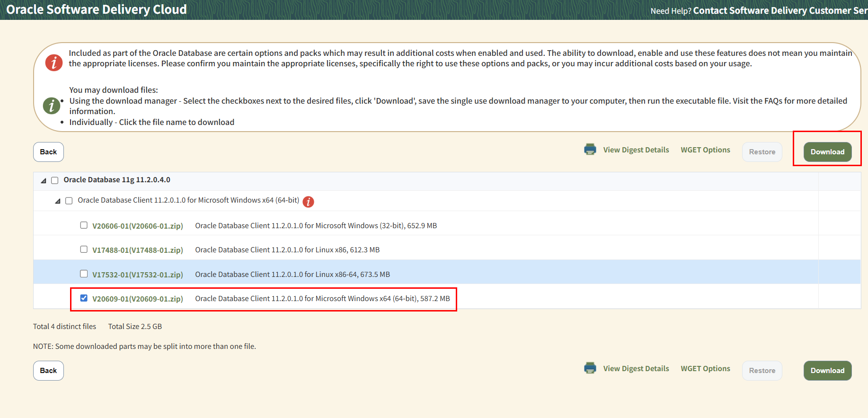Open the bottom WGET Options link
868x418 pixels.
(705, 369)
